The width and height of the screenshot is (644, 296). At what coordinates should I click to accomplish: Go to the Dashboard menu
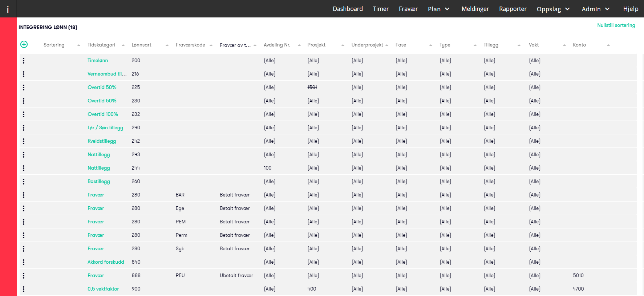pyautogui.click(x=348, y=9)
